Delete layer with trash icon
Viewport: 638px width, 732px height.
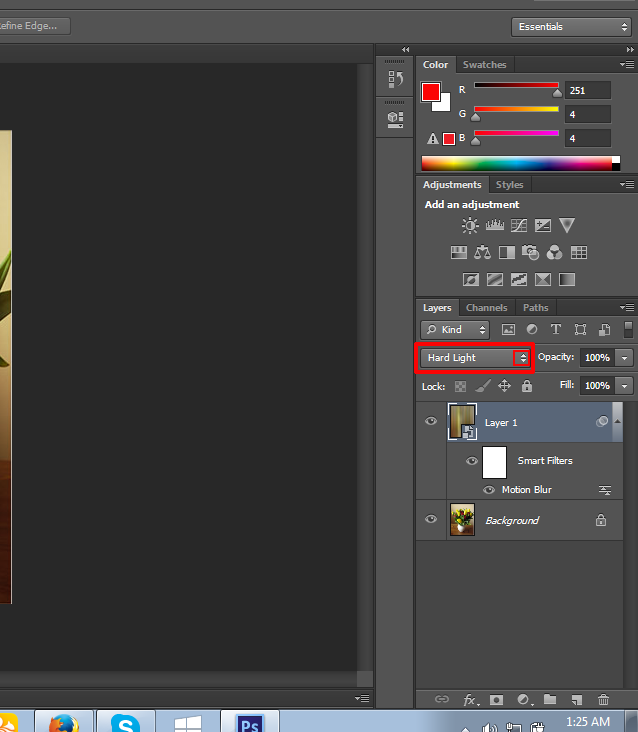(x=603, y=699)
